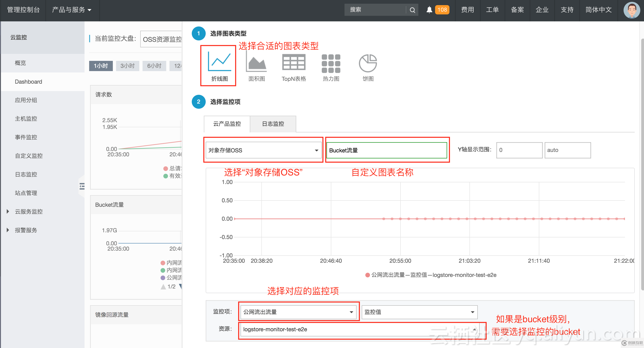The height and width of the screenshot is (348, 644).
Task: Click the search magnifier icon
Action: tap(412, 10)
